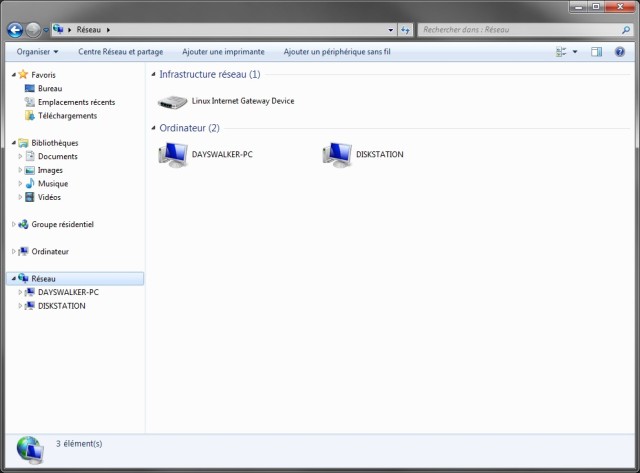The width and height of the screenshot is (640, 473).
Task: Expand DISKSTATION in the sidebar tree
Action: click(20, 306)
